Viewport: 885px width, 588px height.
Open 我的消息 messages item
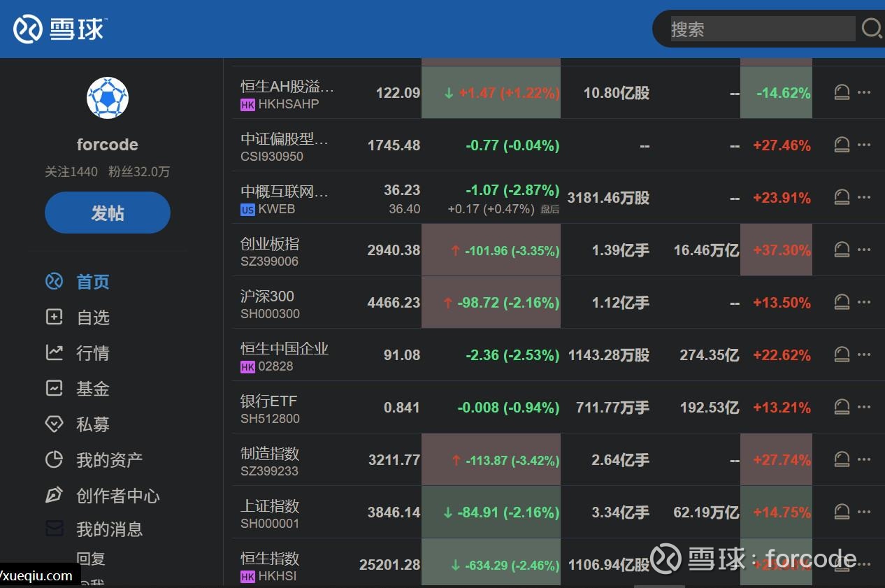[110, 529]
